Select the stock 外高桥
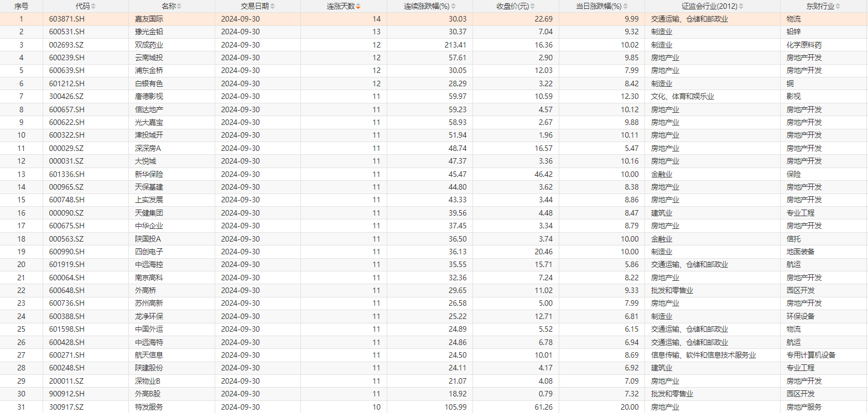Screen dimensions: 868x413 (x=145, y=290)
